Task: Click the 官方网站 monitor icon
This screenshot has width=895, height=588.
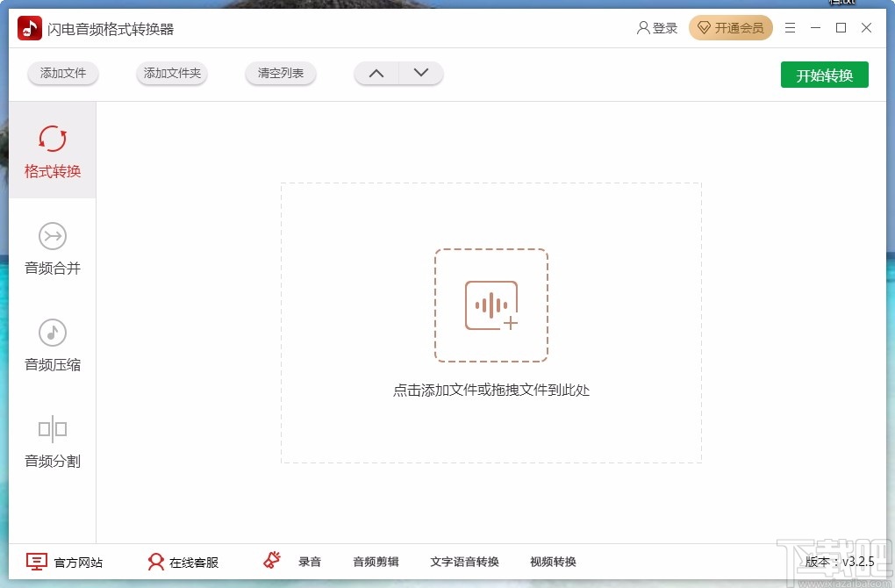Action: [37, 562]
